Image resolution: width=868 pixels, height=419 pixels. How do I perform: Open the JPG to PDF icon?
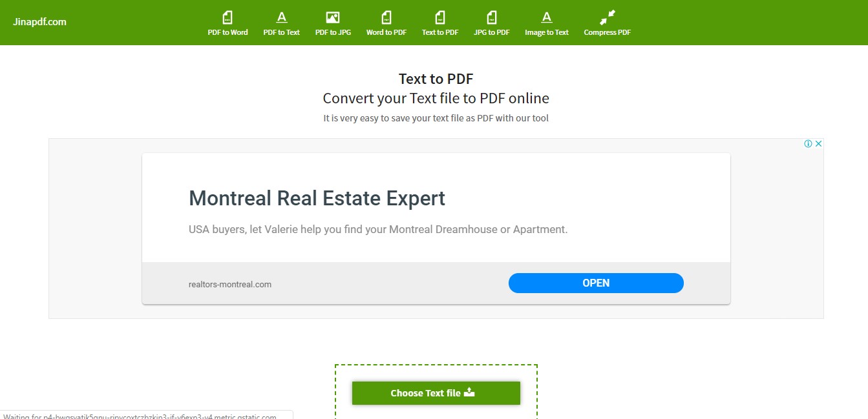coord(492,17)
